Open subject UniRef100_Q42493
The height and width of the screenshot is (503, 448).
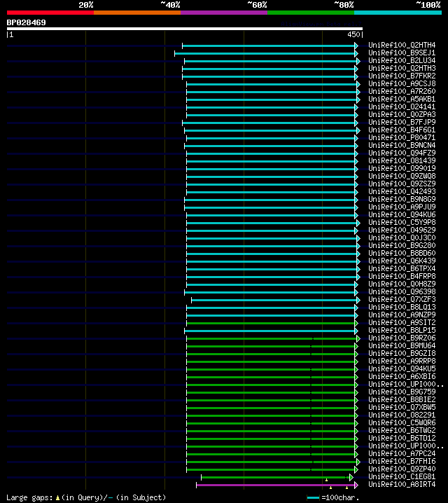tap(402, 191)
